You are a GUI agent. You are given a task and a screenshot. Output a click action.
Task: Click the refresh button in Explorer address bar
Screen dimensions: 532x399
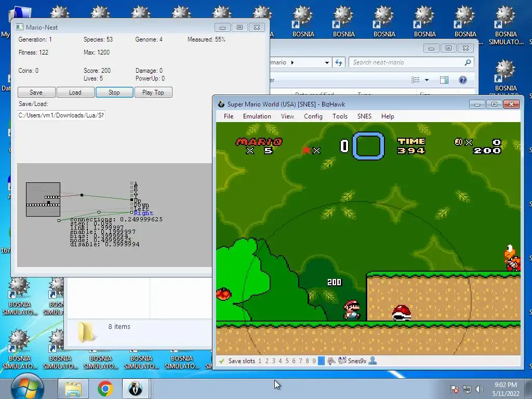pyautogui.click(x=339, y=62)
